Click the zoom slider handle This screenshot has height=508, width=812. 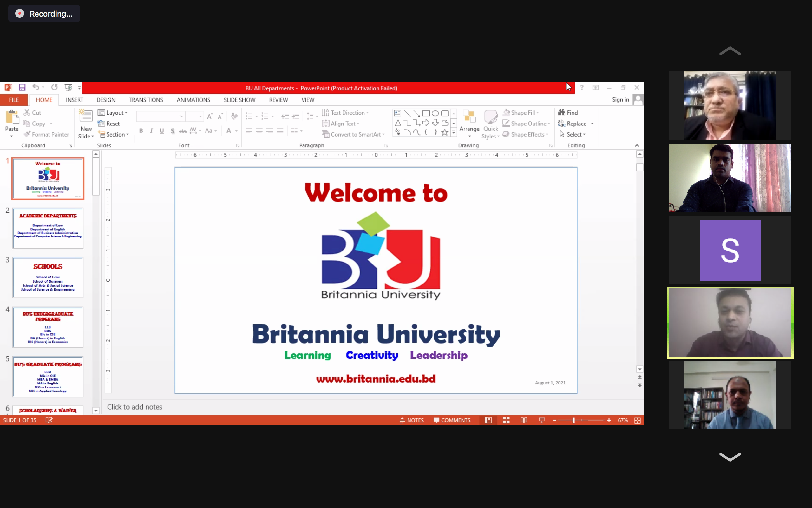coord(574,420)
